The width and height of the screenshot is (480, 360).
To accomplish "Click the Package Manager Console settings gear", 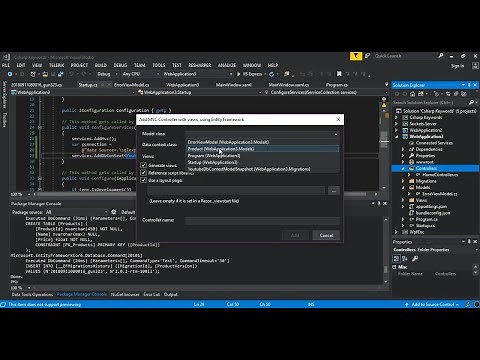I will tap(114, 212).
